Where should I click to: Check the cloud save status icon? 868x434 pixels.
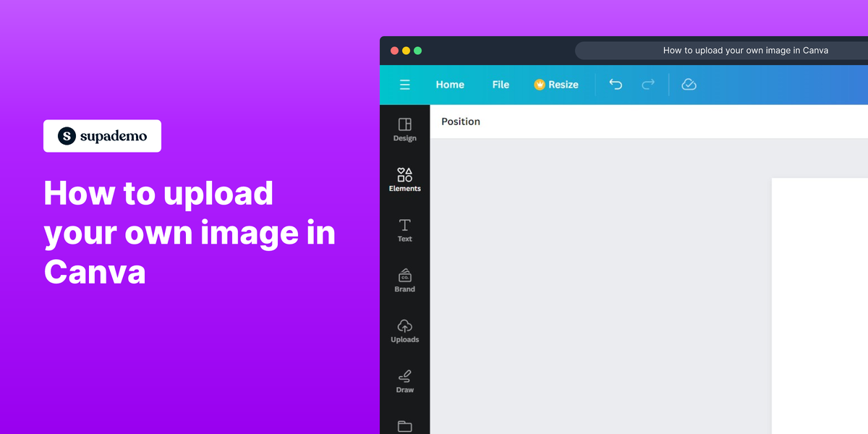click(688, 85)
